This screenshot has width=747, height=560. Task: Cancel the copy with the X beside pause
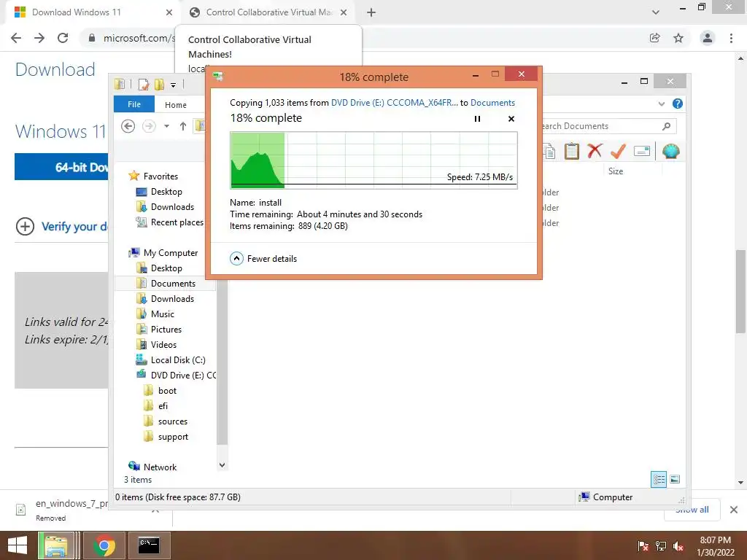pyautogui.click(x=511, y=119)
